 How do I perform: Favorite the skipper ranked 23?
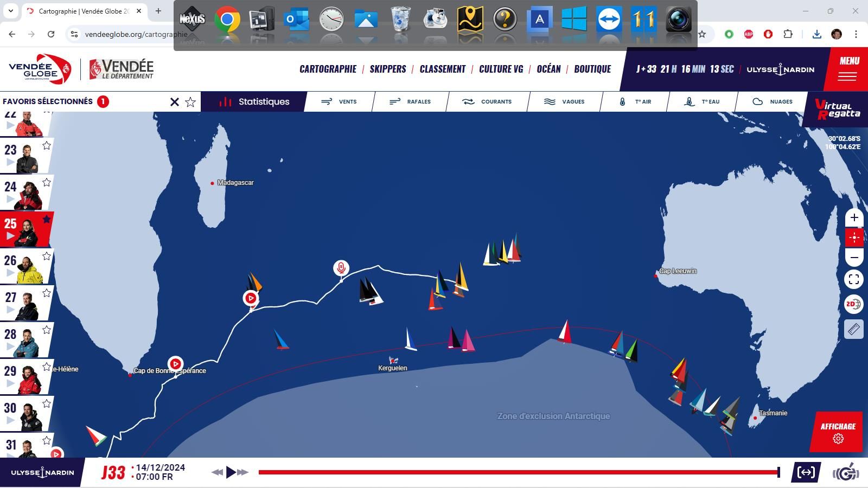47,145
